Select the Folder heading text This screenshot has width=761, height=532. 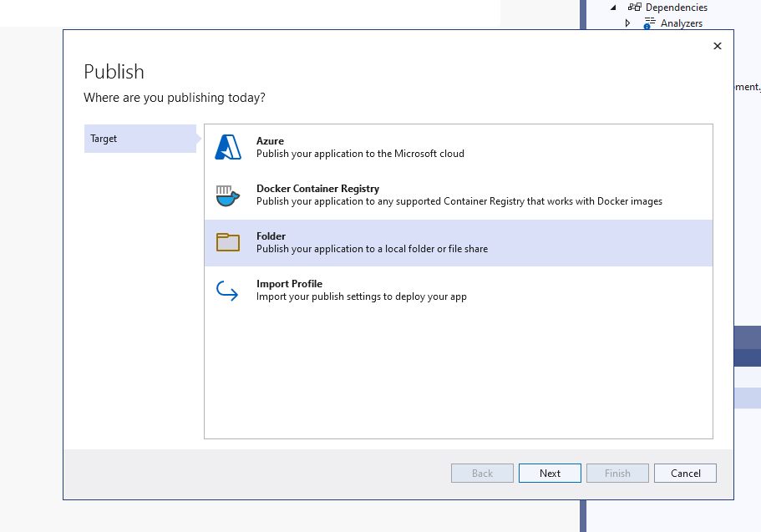click(x=271, y=236)
